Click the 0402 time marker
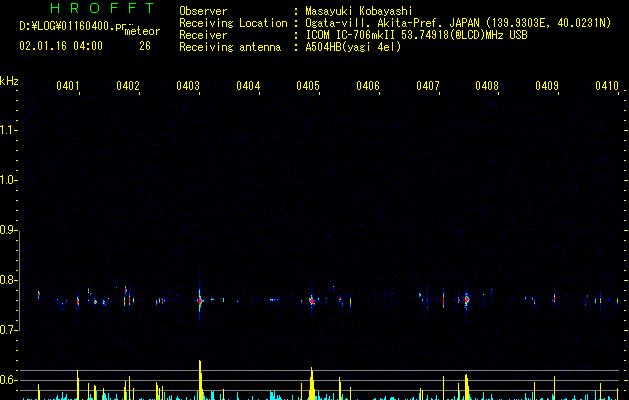Image resolution: width=629 pixels, height=400 pixels. click(128, 86)
